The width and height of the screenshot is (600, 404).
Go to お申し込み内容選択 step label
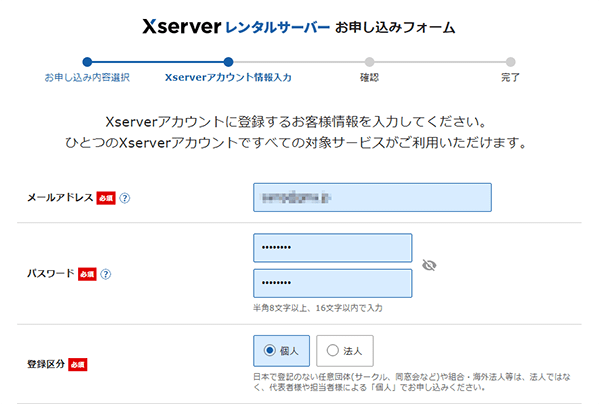pos(87,77)
